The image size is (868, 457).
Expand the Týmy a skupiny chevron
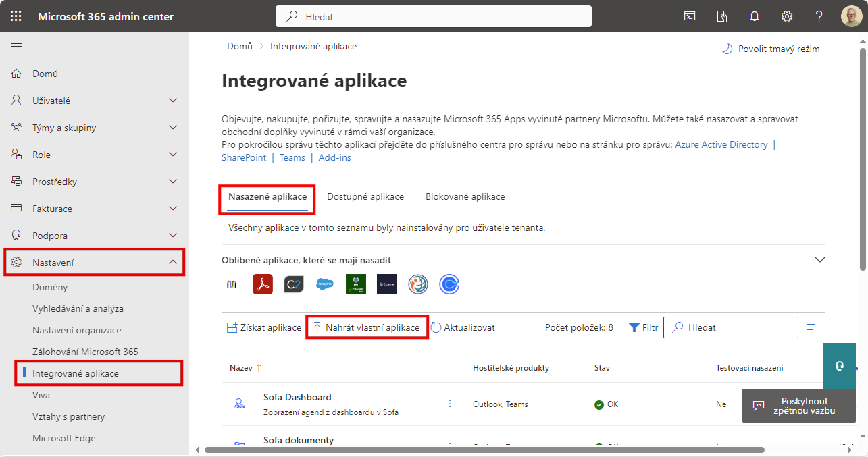pyautogui.click(x=173, y=128)
